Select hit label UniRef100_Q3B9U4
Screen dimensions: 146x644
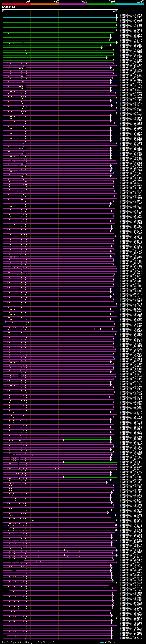(x=131, y=53)
